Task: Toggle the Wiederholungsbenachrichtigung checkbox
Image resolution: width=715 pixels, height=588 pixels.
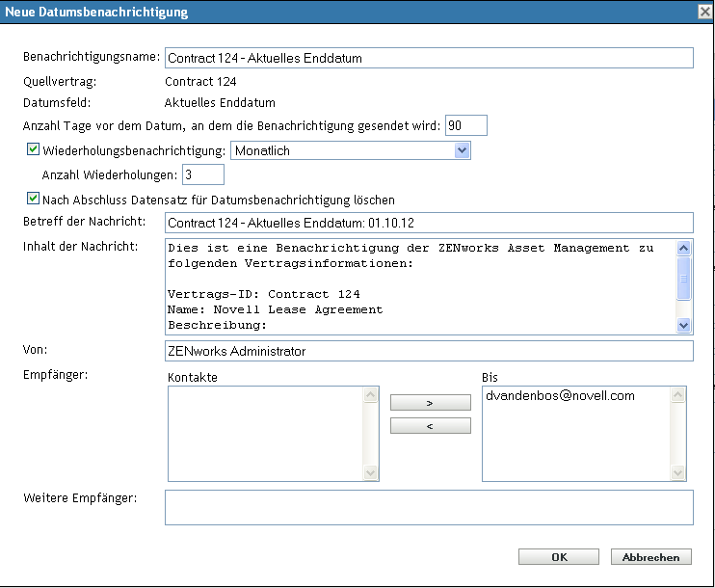Action: coord(34,150)
